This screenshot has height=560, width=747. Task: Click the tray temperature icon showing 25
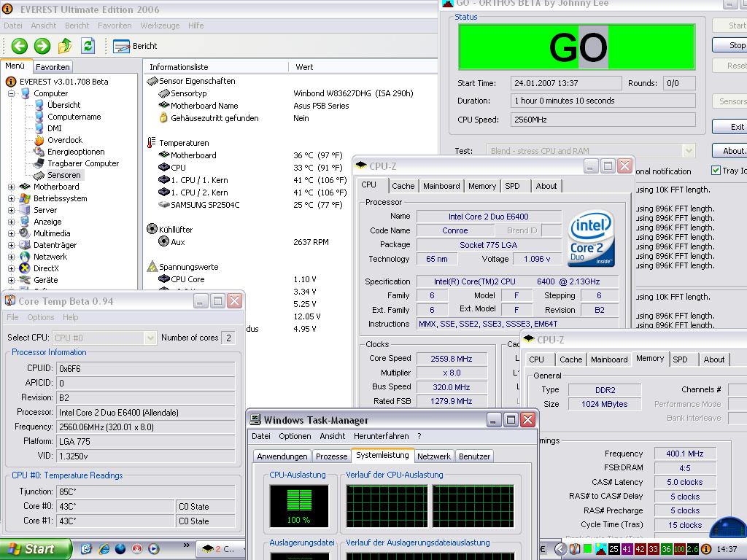(x=614, y=549)
